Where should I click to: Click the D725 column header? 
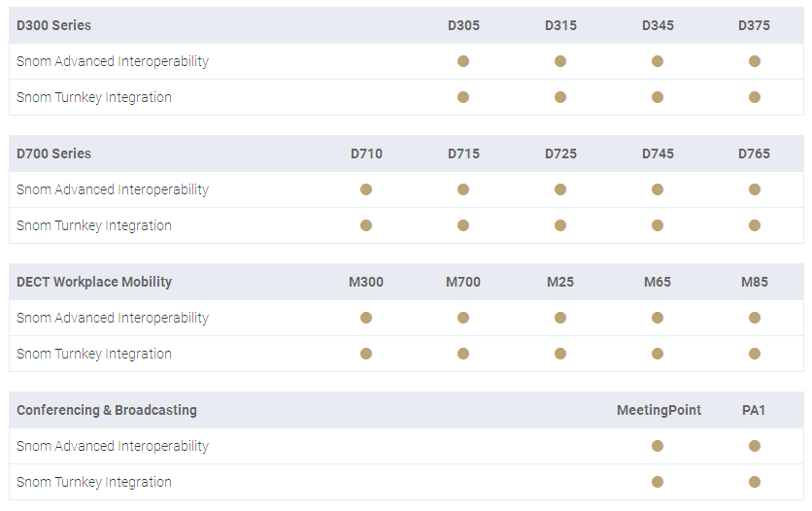click(x=560, y=153)
